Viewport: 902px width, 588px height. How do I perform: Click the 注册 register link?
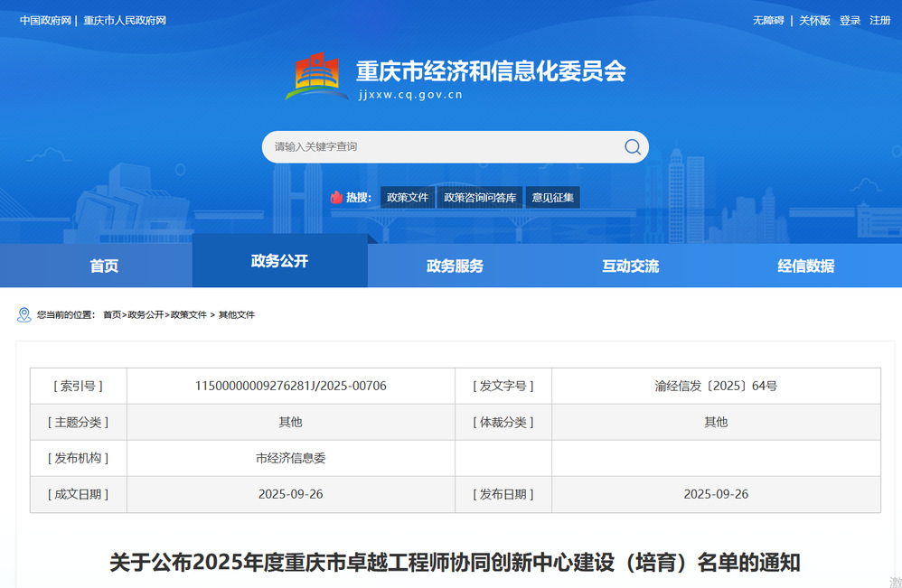tap(879, 20)
